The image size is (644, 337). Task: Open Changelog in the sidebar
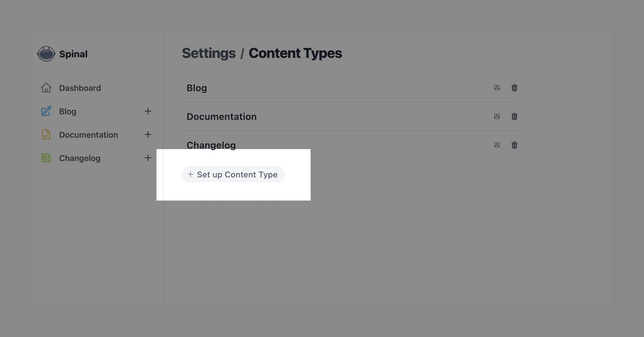pos(80,158)
